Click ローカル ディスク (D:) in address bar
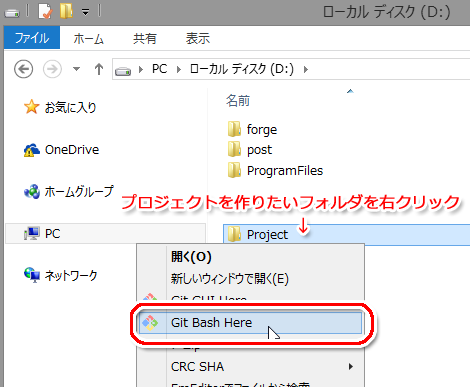Viewport: 470px width, 387px height. (242, 69)
